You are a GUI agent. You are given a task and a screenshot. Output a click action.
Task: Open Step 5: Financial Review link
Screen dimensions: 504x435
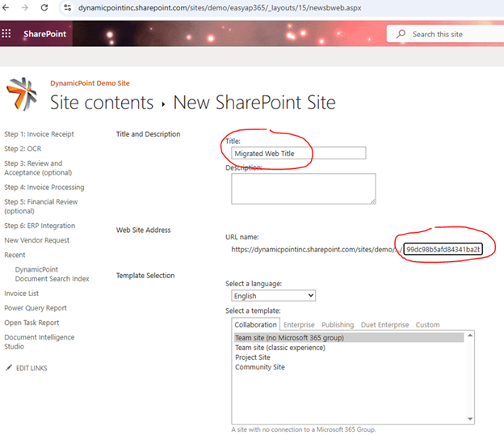pos(41,206)
